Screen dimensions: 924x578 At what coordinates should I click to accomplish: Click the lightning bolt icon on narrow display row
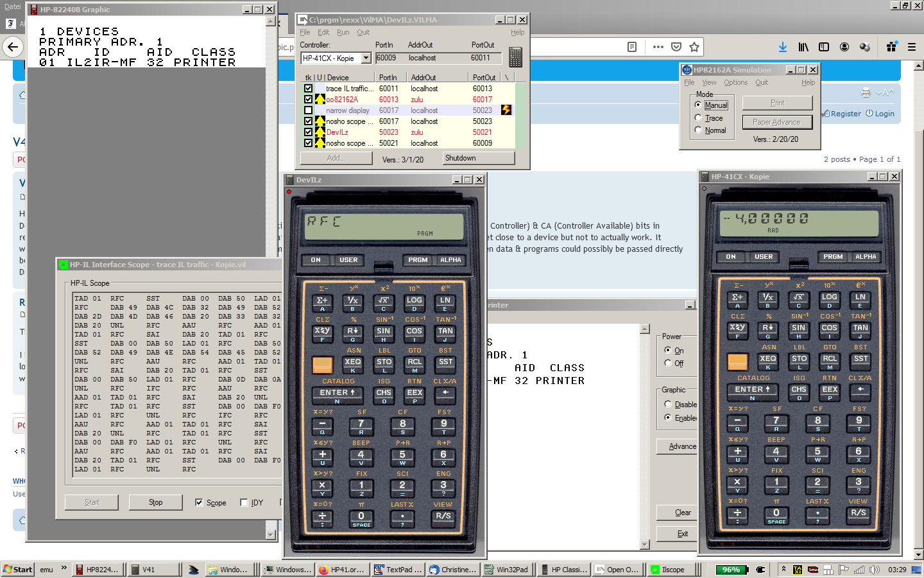506,110
